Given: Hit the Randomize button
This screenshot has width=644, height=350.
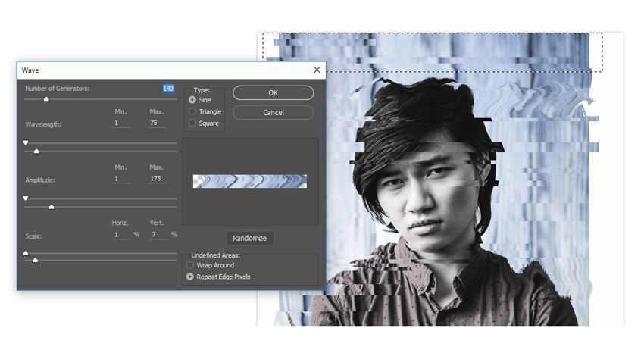Looking at the screenshot, I should (250, 238).
